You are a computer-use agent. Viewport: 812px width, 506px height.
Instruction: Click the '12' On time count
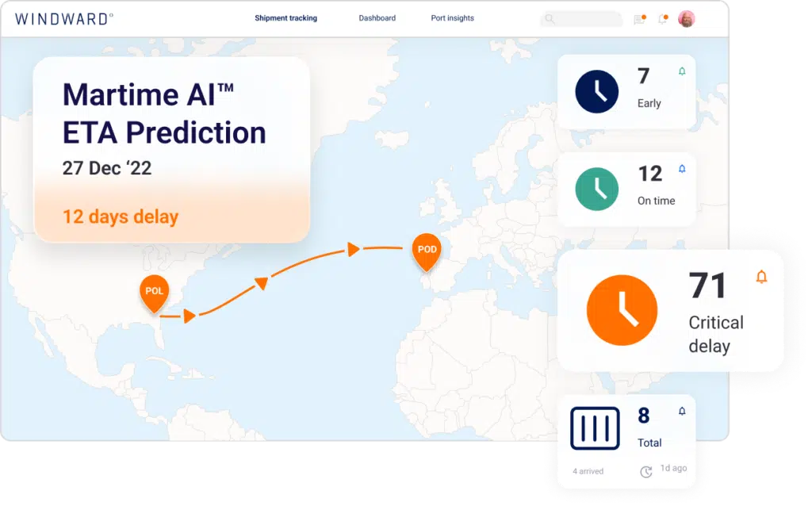click(x=650, y=174)
